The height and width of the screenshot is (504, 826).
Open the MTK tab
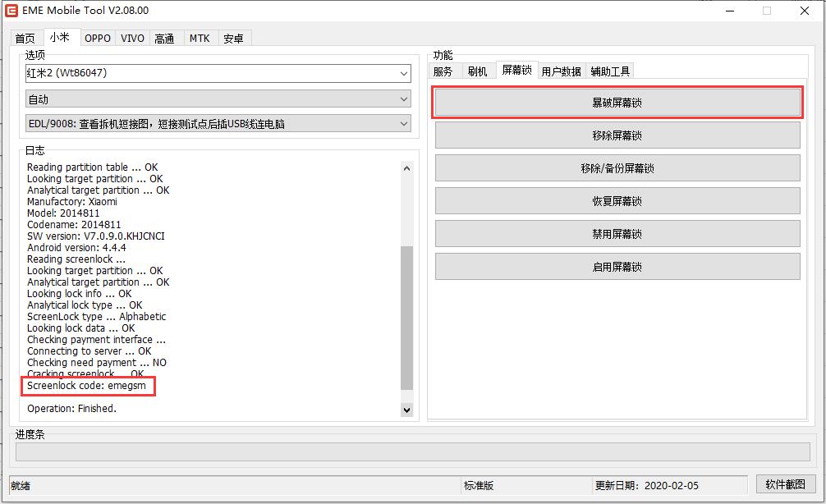point(200,39)
